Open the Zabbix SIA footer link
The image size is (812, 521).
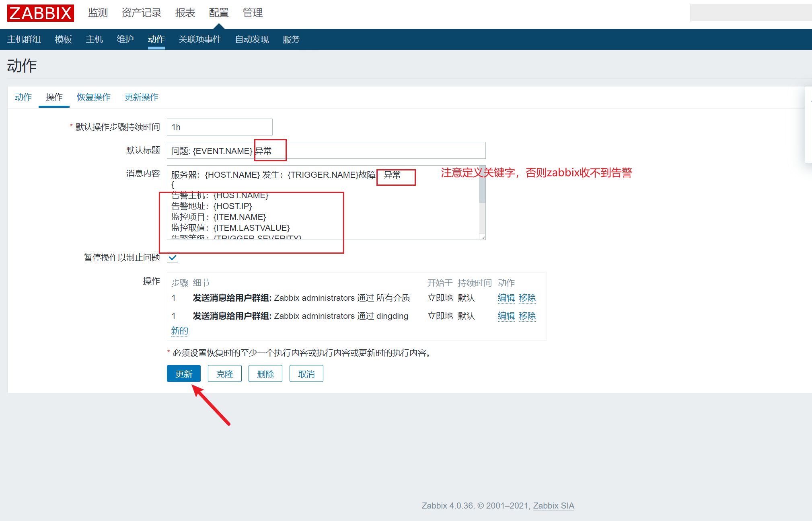point(554,506)
